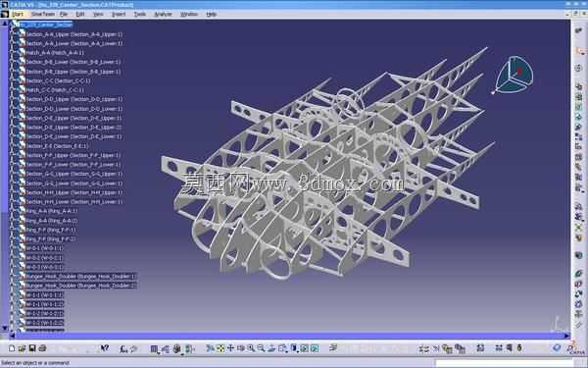Open the Insert menu
This screenshot has height=368, width=588.
[119, 14]
